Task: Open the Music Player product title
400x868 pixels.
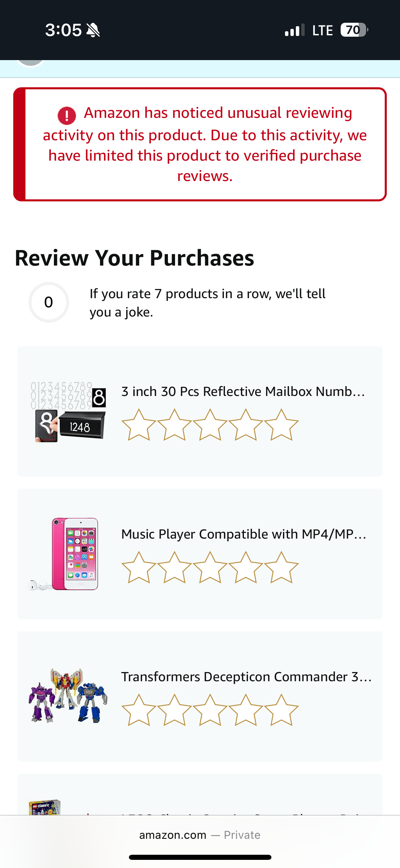Action: [244, 534]
